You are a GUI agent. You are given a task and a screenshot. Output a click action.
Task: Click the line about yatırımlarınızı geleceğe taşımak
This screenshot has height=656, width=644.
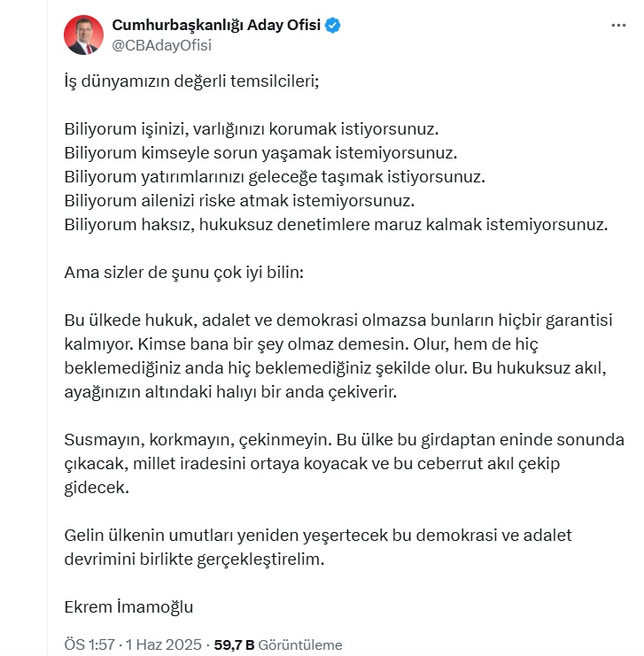point(275,177)
